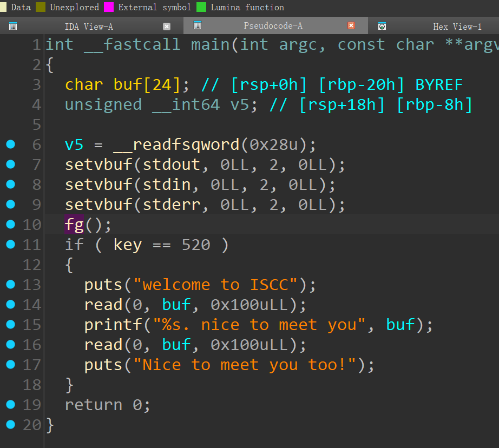Click the External symbol magenta legend swatch
499x448 pixels.
(109, 7)
